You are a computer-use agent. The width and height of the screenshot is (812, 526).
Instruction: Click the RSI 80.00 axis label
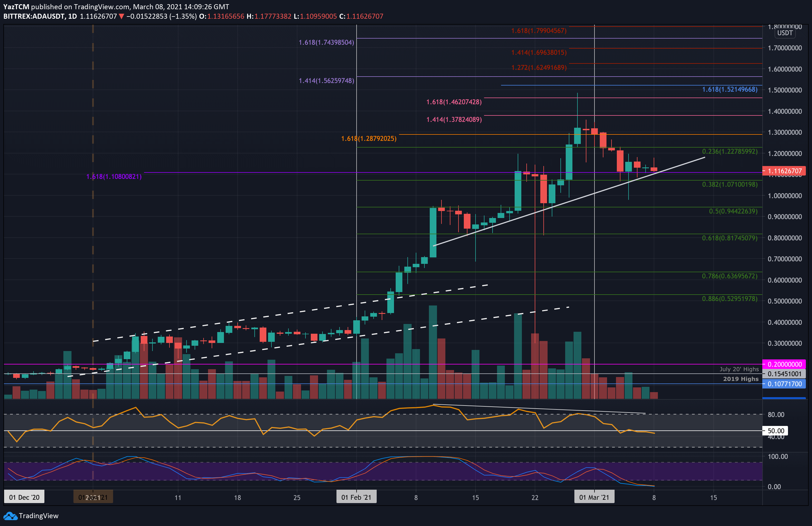(x=776, y=414)
